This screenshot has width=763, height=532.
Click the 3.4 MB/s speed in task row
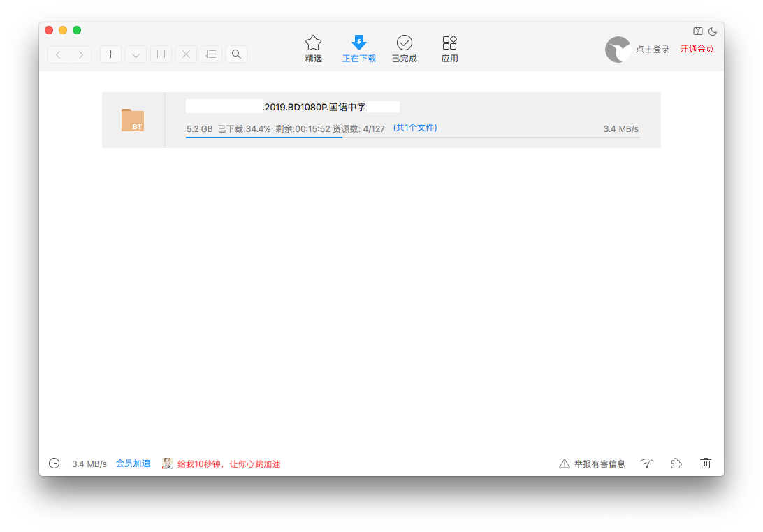click(x=621, y=129)
